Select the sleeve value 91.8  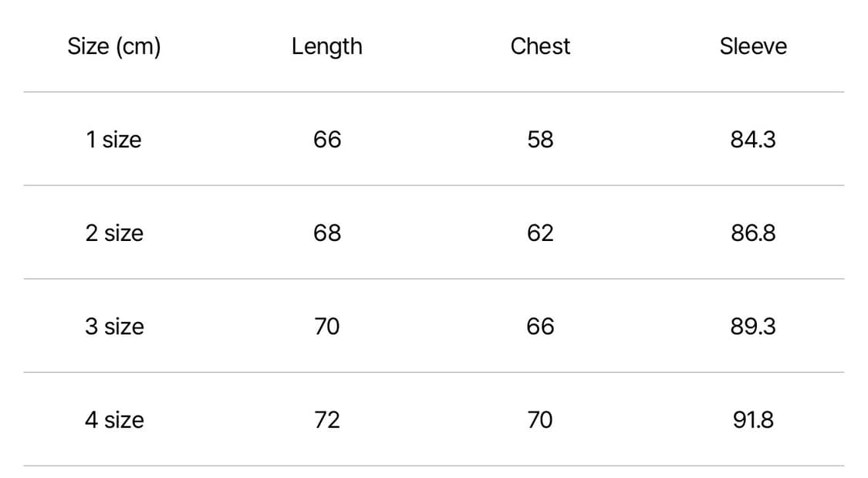coord(753,420)
